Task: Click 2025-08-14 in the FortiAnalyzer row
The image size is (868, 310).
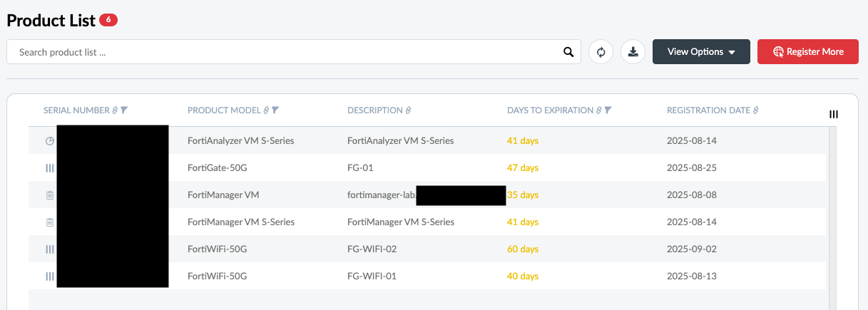Action: pos(692,141)
